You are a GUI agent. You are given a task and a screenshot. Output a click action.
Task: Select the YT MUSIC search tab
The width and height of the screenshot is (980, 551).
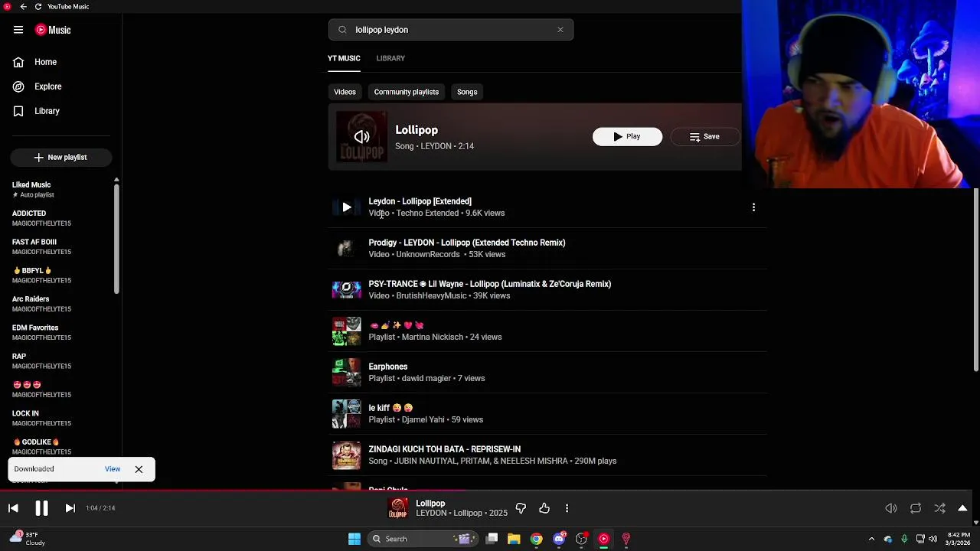tap(344, 58)
